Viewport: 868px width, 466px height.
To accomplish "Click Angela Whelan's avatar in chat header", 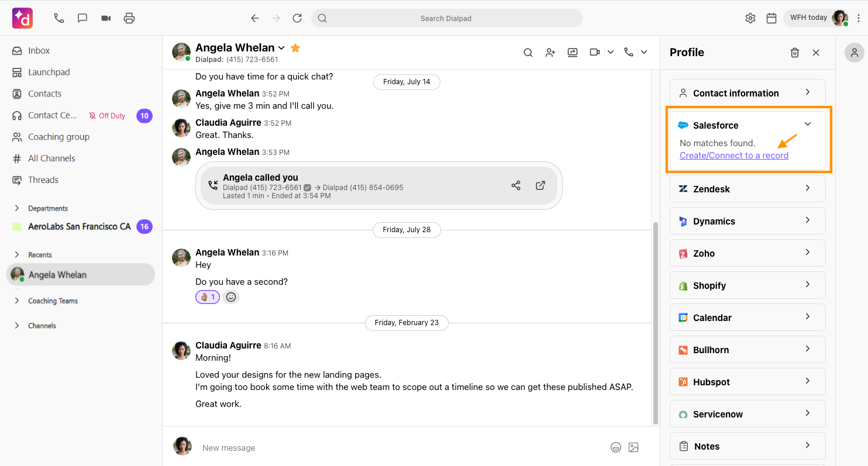I will 181,52.
